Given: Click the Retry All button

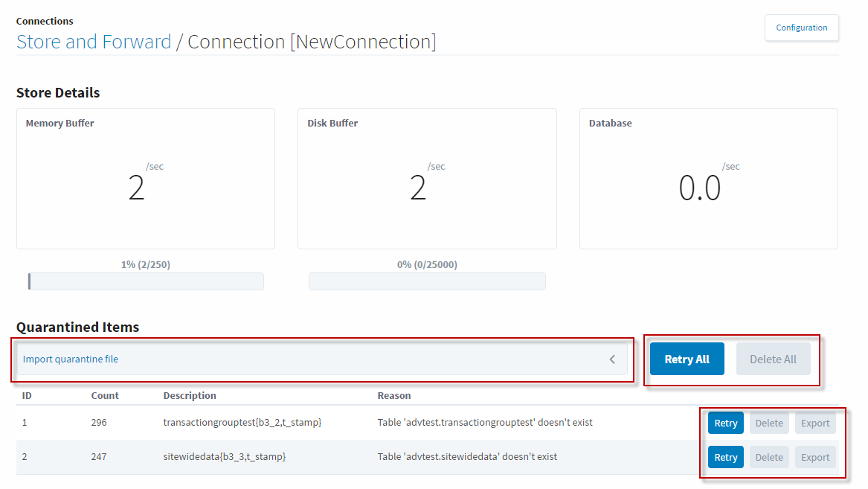Looking at the screenshot, I should 687,359.
